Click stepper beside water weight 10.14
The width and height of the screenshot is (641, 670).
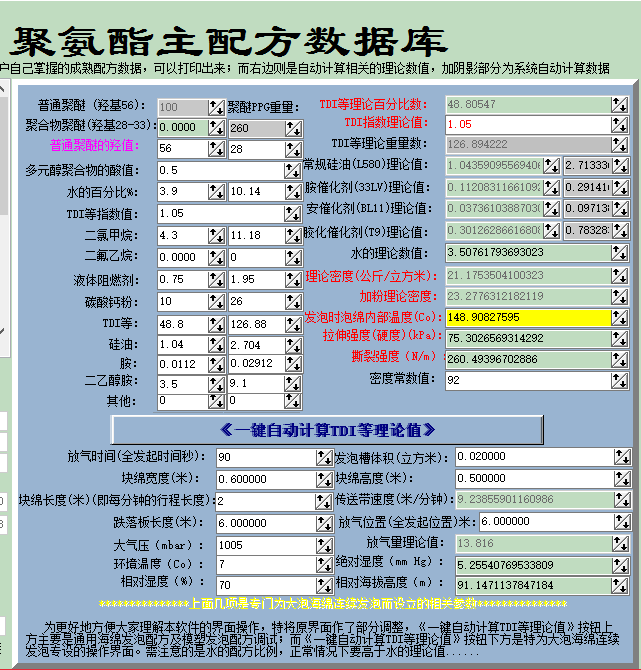(294, 192)
